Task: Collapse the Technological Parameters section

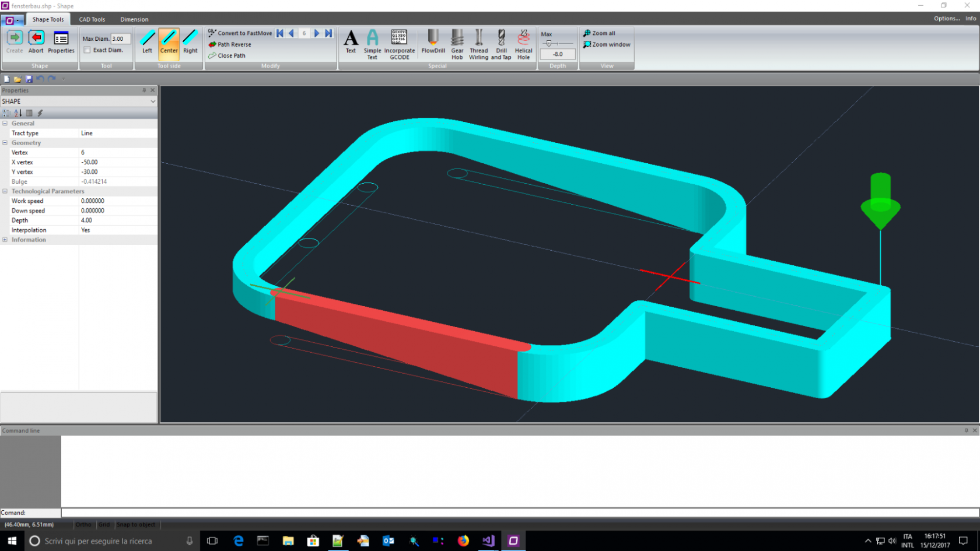Action: pos(5,191)
